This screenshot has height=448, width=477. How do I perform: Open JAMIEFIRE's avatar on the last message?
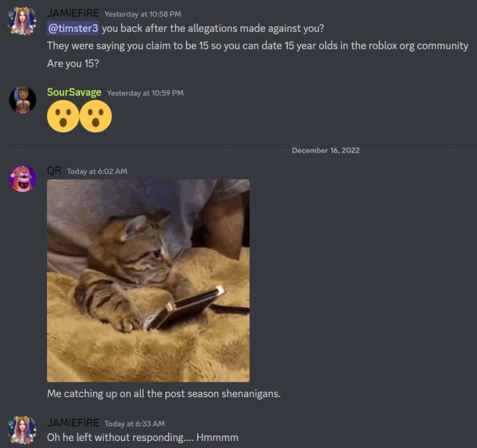pos(22,430)
